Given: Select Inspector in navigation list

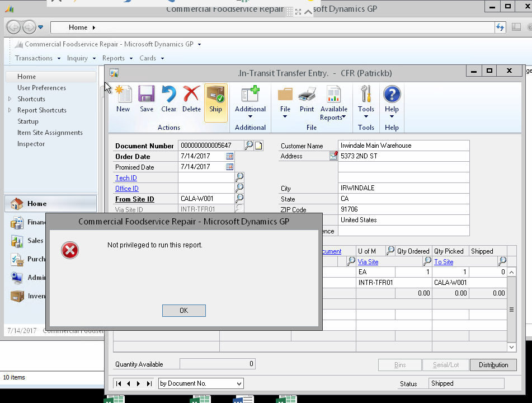Looking at the screenshot, I should [31, 144].
